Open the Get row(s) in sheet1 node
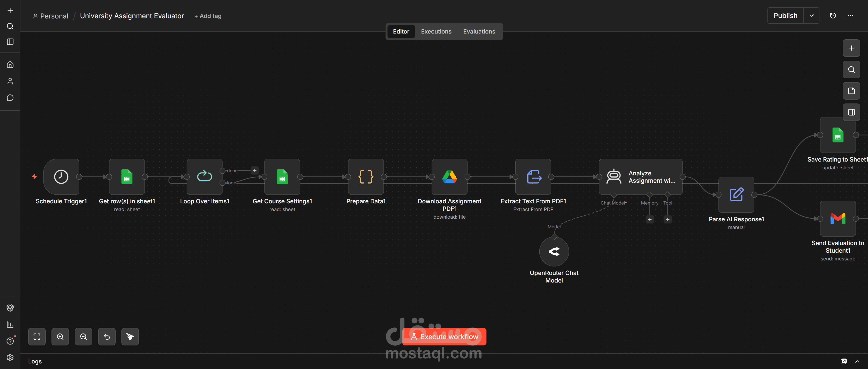This screenshot has width=868, height=369. click(x=127, y=177)
